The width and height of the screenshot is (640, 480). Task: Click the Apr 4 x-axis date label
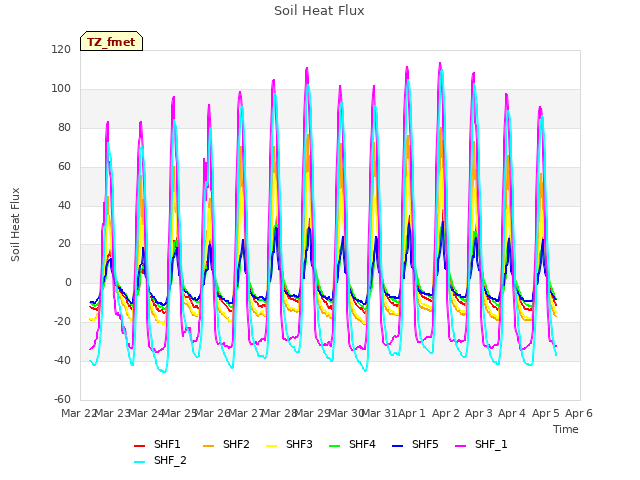(x=512, y=413)
